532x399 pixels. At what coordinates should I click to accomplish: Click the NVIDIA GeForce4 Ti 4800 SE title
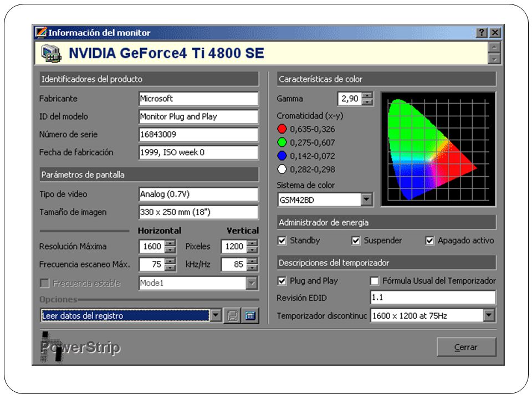166,53
